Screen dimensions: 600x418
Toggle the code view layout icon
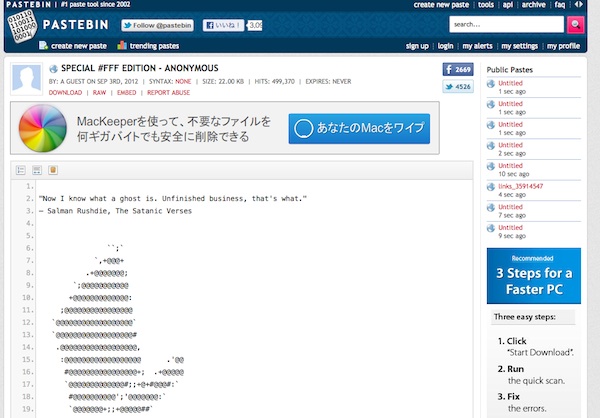[x=37, y=171]
